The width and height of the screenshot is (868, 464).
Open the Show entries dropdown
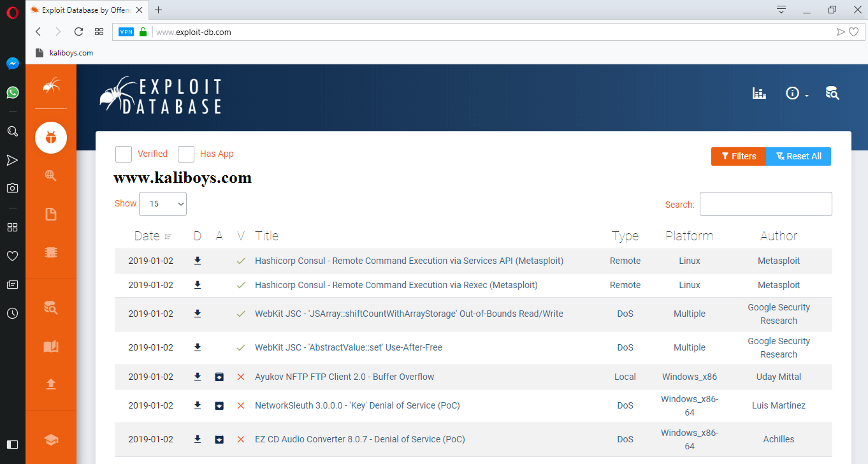(x=163, y=204)
